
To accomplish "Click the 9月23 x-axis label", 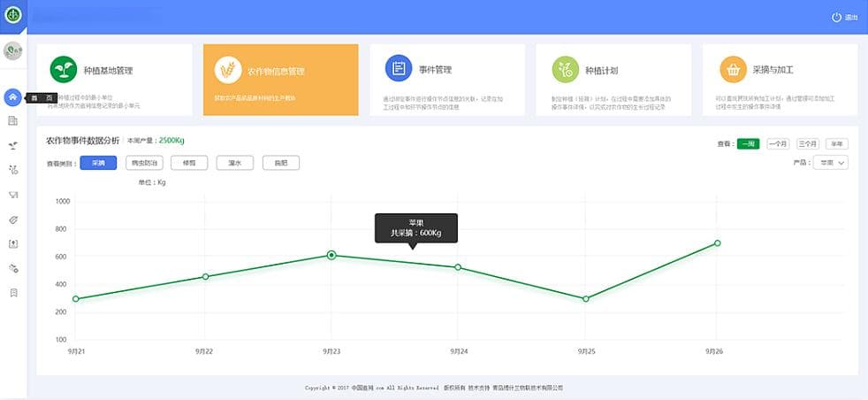I will click(331, 351).
